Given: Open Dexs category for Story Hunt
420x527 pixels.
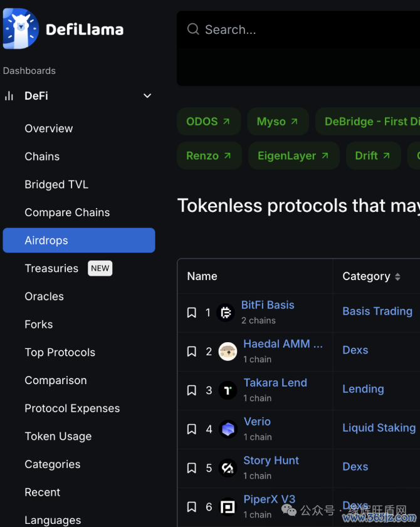Looking at the screenshot, I should pyautogui.click(x=355, y=466).
